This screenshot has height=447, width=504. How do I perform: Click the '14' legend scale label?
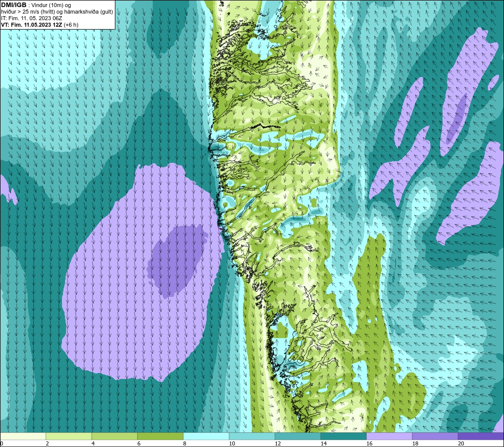pyautogui.click(x=324, y=443)
